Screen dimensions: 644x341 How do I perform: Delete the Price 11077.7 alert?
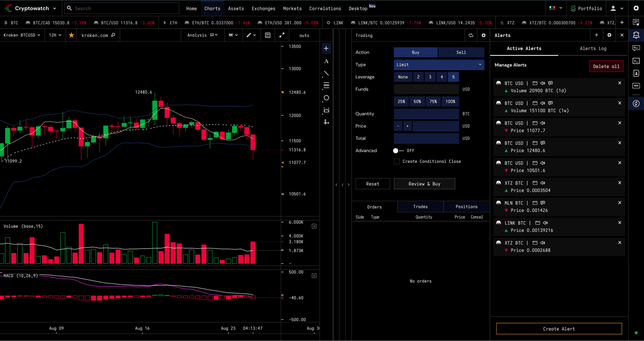pyautogui.click(x=620, y=123)
